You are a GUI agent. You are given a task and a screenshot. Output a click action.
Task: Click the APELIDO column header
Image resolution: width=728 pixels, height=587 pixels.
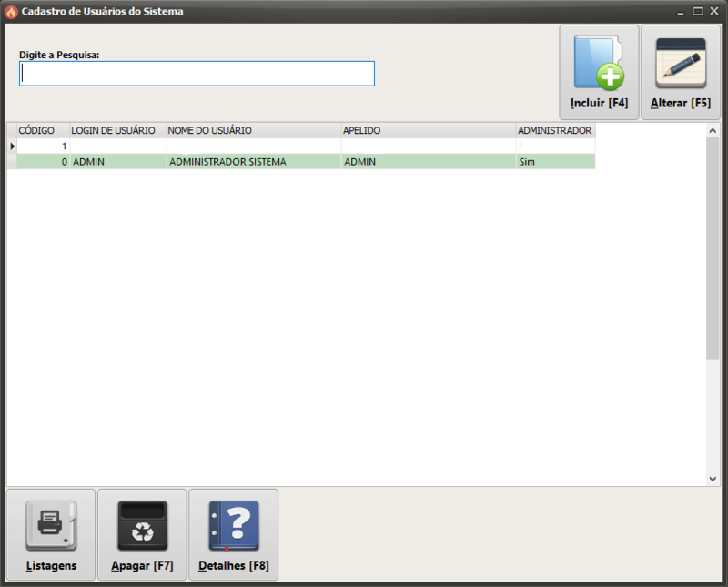tap(429, 130)
